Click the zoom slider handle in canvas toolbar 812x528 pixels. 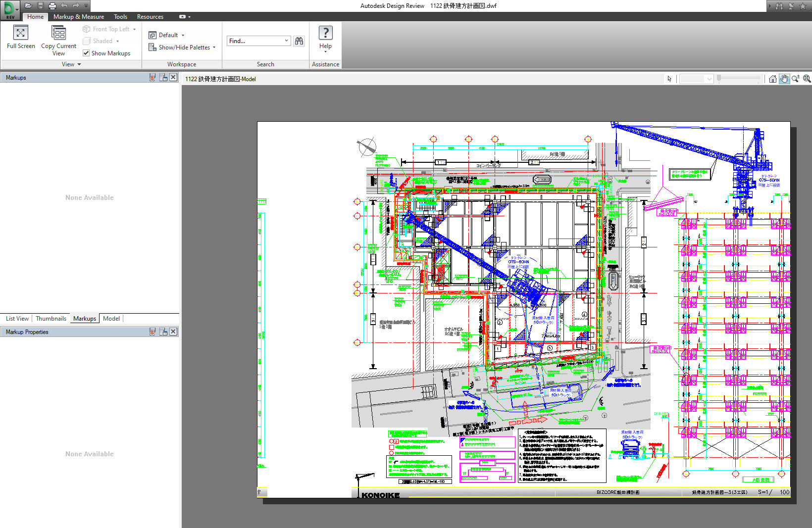[719, 78]
